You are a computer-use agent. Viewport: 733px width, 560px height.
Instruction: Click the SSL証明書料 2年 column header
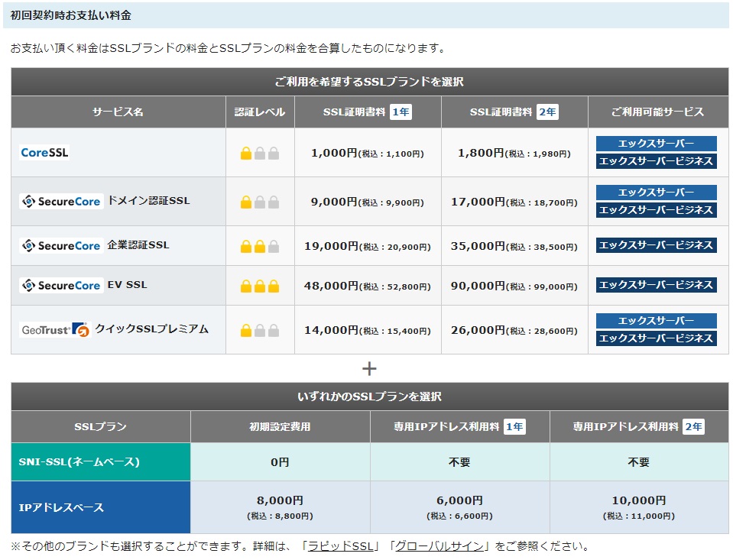click(514, 112)
